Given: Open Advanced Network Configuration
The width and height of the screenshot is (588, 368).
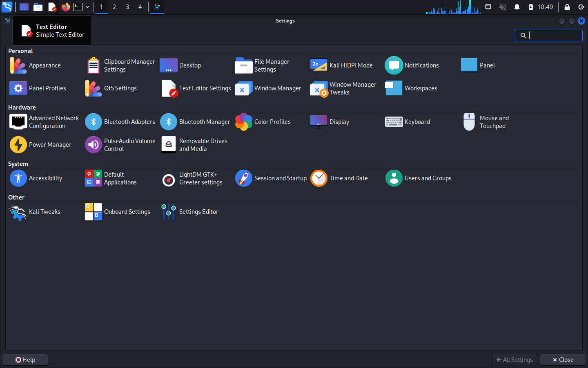Looking at the screenshot, I should coord(45,122).
